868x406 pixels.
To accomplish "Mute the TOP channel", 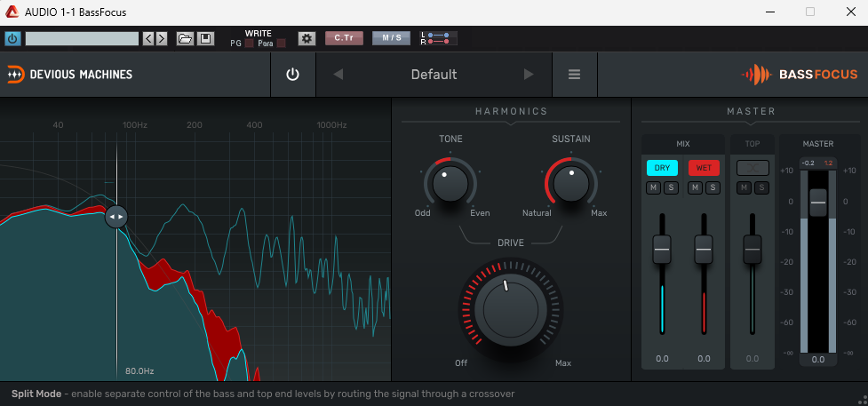I will [744, 187].
